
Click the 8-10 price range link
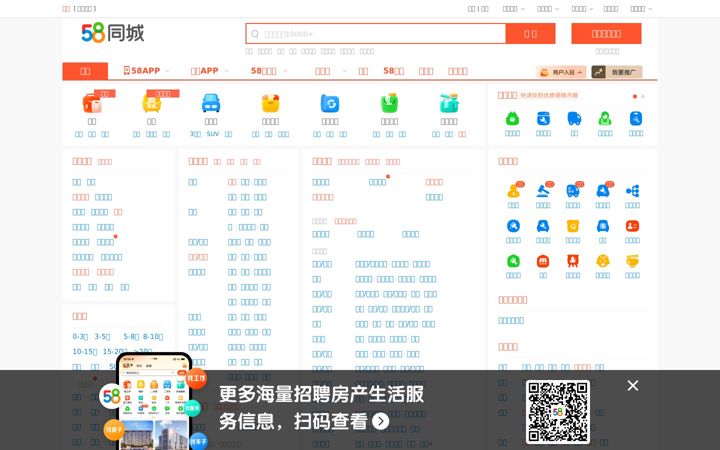152,337
